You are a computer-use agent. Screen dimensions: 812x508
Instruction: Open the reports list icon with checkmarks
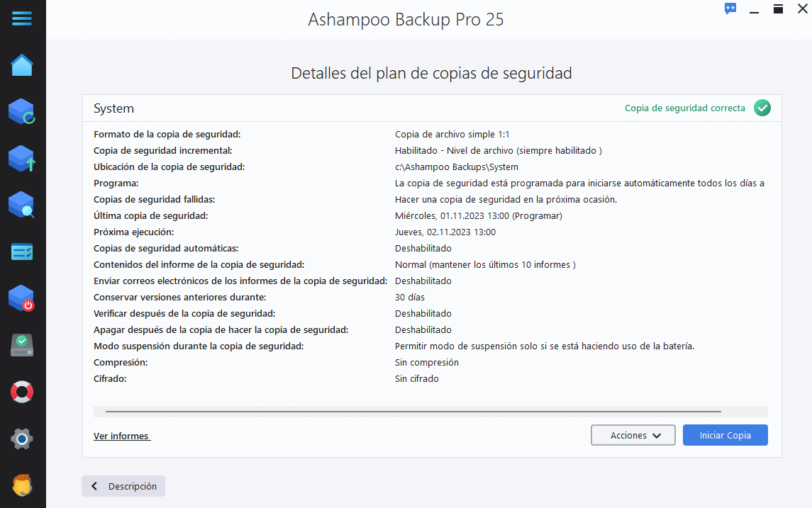point(22,252)
